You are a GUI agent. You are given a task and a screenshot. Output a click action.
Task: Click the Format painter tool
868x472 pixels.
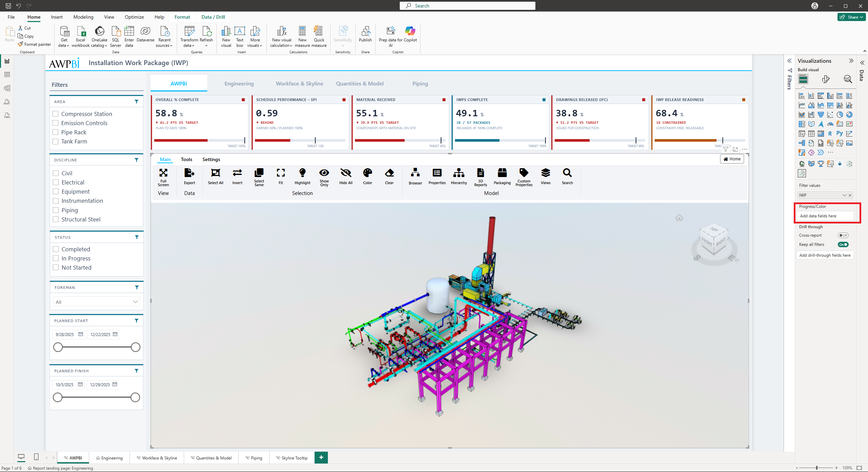(35, 44)
